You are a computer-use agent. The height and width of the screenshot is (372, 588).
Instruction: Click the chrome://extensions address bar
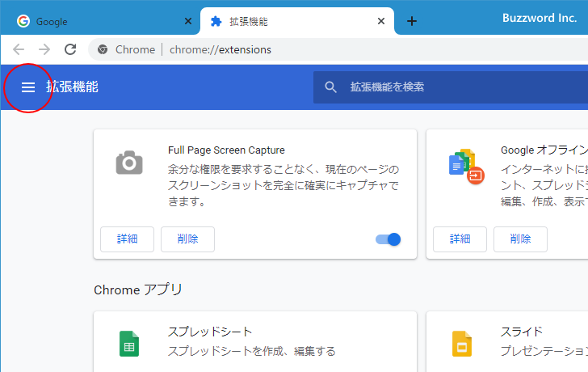pos(338,49)
